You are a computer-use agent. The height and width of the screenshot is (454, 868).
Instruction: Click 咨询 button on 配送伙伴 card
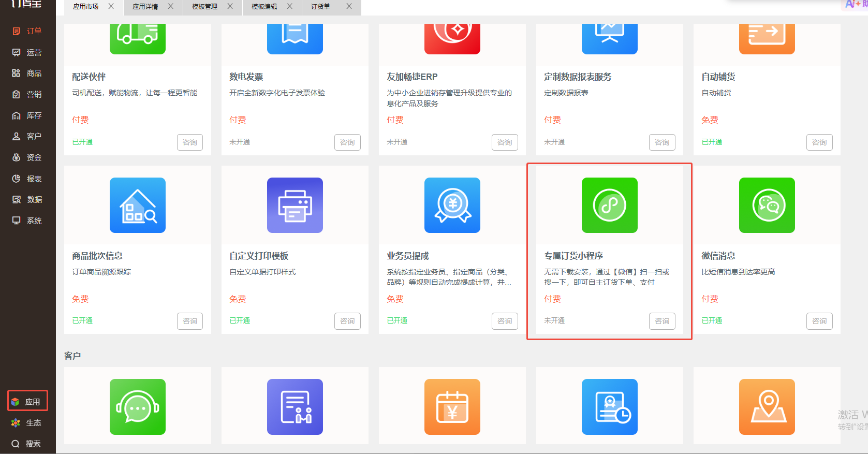[x=190, y=142]
